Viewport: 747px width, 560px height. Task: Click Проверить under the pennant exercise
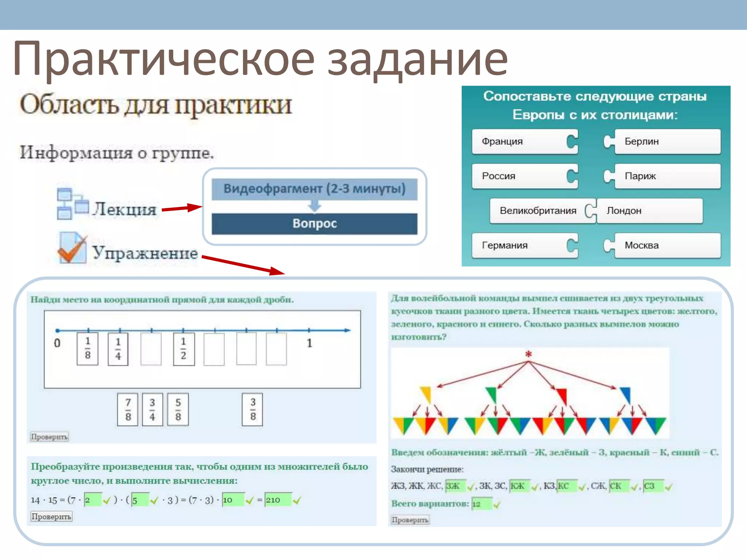pos(410,520)
